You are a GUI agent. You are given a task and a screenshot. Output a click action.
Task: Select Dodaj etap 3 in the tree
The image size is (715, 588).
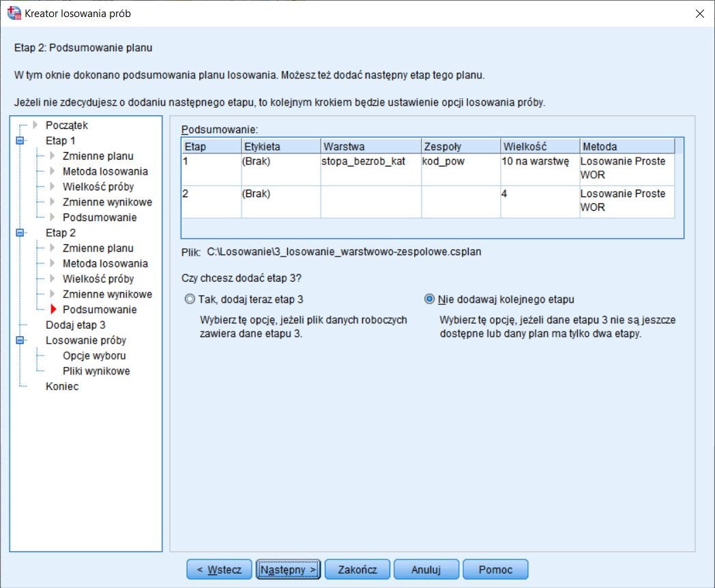point(75,325)
